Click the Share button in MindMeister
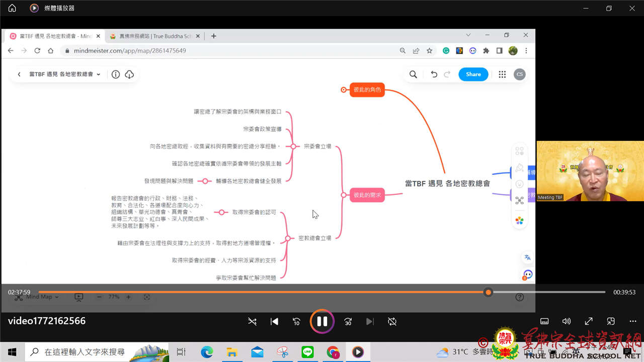This screenshot has height=362, width=644. [473, 74]
